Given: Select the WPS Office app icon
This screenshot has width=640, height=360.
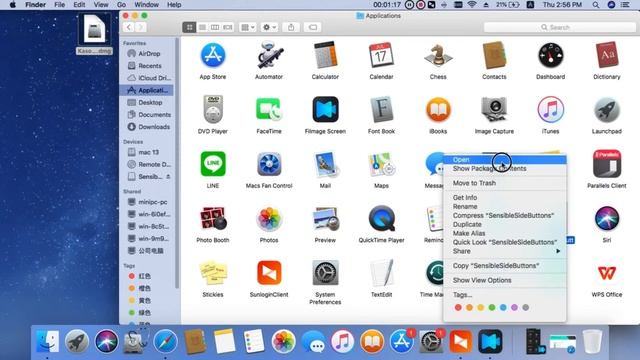Looking at the screenshot, I should coord(607,273).
